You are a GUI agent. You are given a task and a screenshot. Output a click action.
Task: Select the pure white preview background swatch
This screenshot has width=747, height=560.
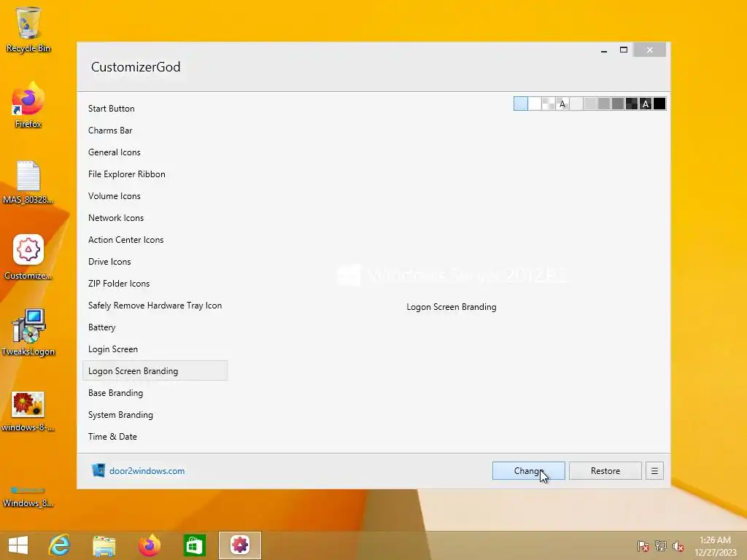(x=535, y=104)
